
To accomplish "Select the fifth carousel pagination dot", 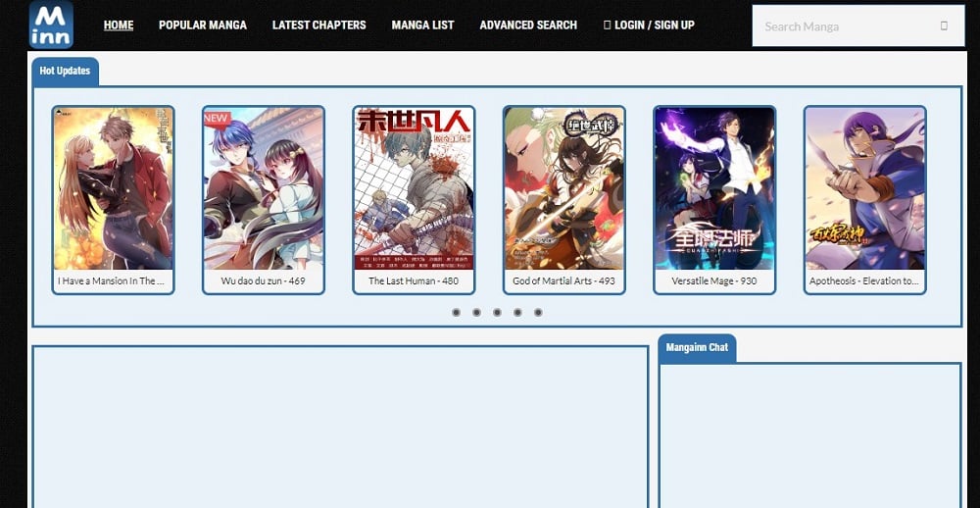I will coord(538,312).
